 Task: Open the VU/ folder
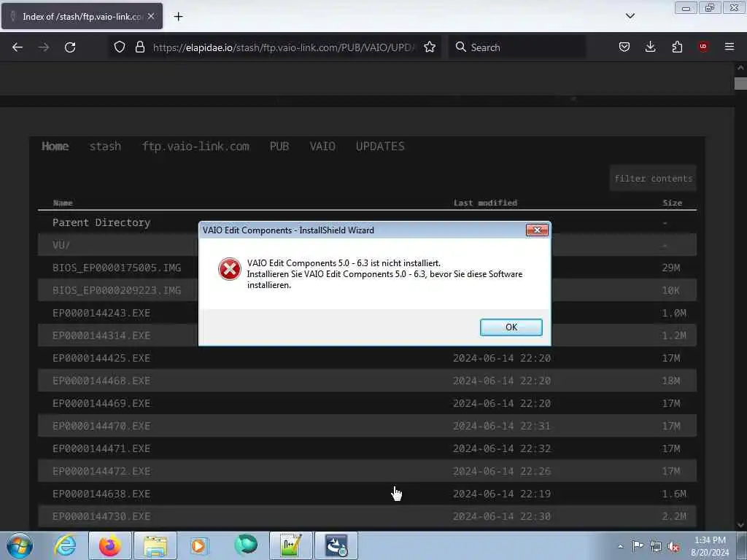click(61, 245)
